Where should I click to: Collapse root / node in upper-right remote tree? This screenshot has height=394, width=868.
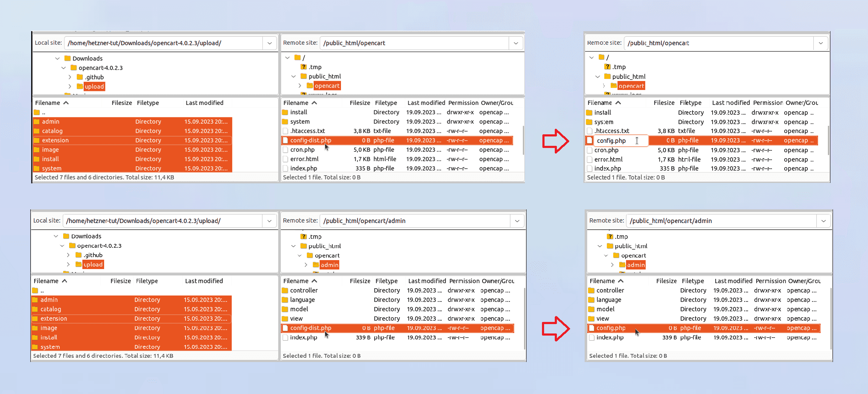click(x=591, y=57)
